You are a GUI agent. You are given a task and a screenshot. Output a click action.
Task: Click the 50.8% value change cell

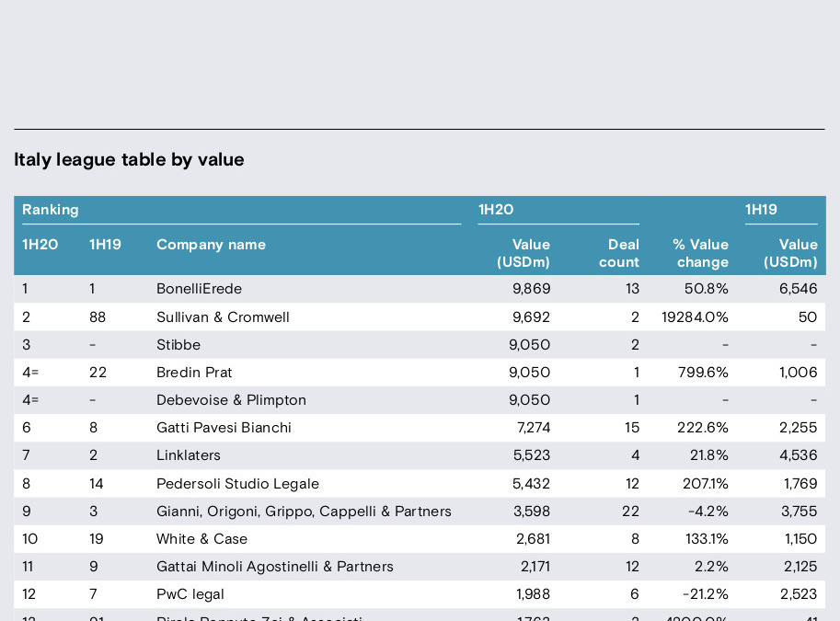pos(706,289)
